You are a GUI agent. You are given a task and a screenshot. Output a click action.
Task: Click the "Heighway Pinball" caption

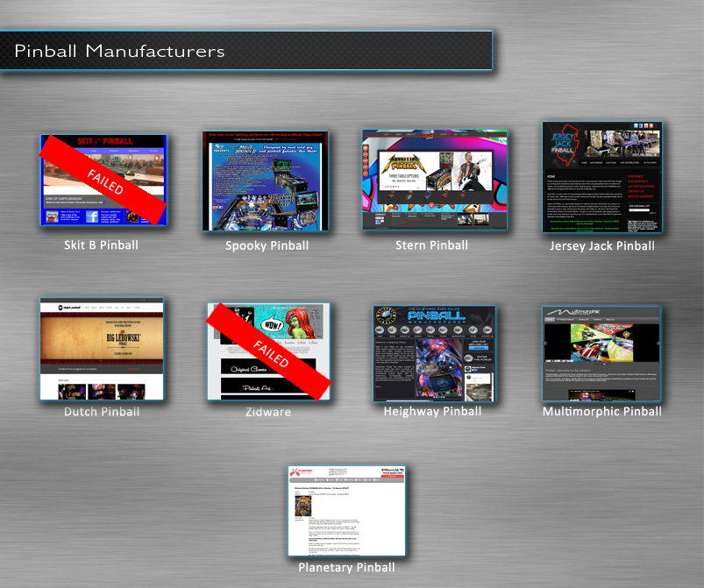pos(432,412)
